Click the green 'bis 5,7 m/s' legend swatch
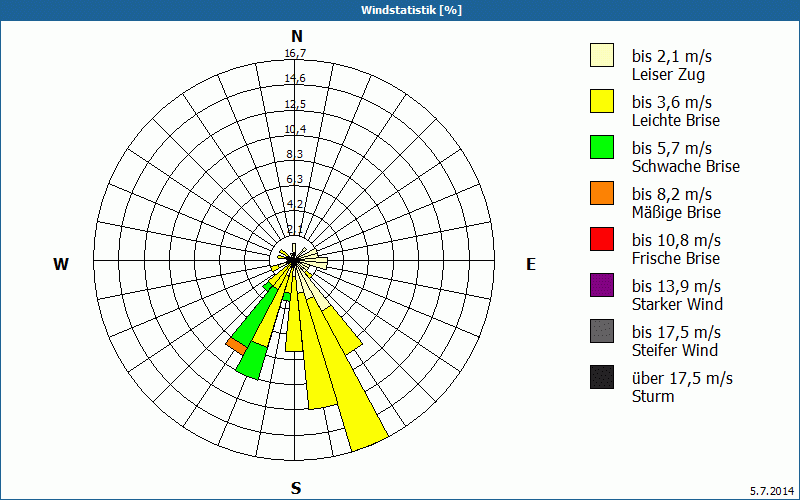Screen dimensions: 800x500 [x=602, y=147]
